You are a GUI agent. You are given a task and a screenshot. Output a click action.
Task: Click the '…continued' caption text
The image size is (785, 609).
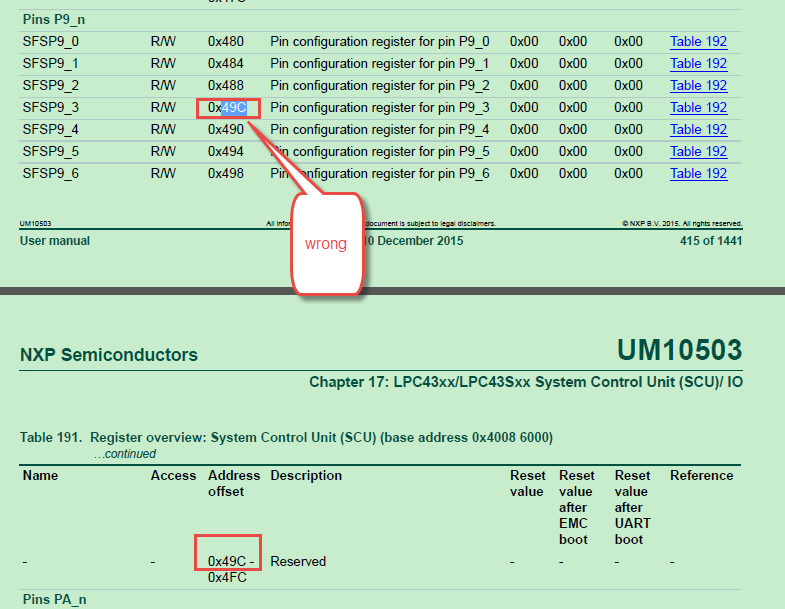point(125,454)
